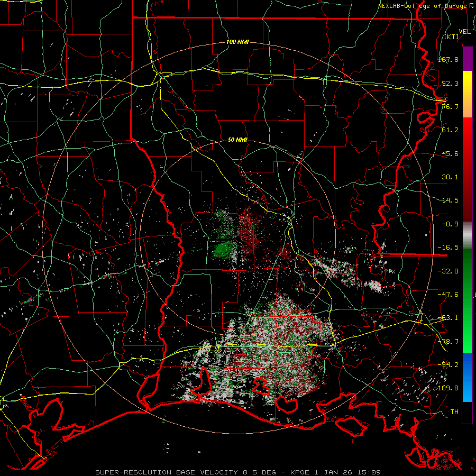Click the 61.2 value on velocity scale

click(x=450, y=130)
